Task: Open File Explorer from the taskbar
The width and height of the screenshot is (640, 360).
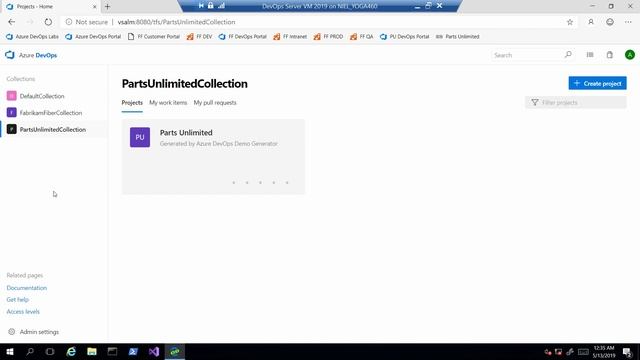Action: (x=92, y=351)
